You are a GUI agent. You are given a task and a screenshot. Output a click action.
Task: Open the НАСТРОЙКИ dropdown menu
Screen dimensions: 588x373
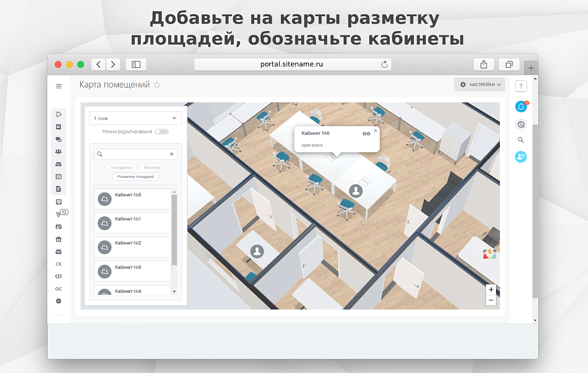coord(480,83)
